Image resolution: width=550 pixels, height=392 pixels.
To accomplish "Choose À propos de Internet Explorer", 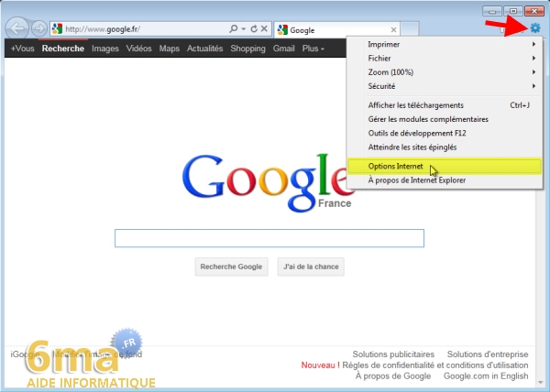I will (x=444, y=180).
